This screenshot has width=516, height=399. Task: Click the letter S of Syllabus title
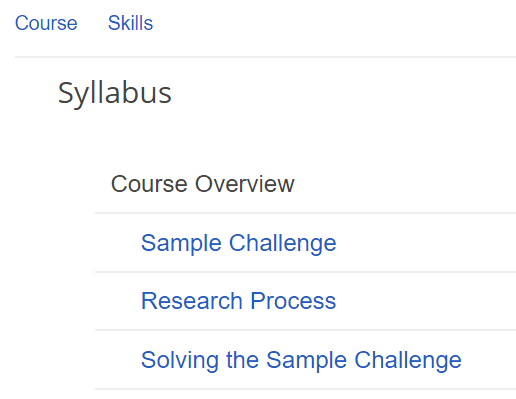65,93
